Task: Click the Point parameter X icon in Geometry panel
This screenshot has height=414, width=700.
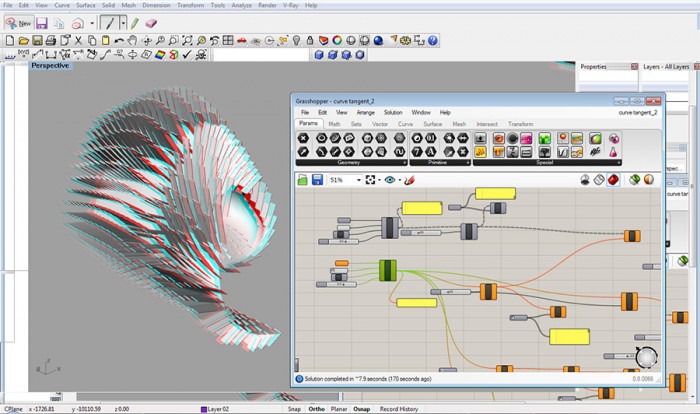Action: tap(303, 138)
